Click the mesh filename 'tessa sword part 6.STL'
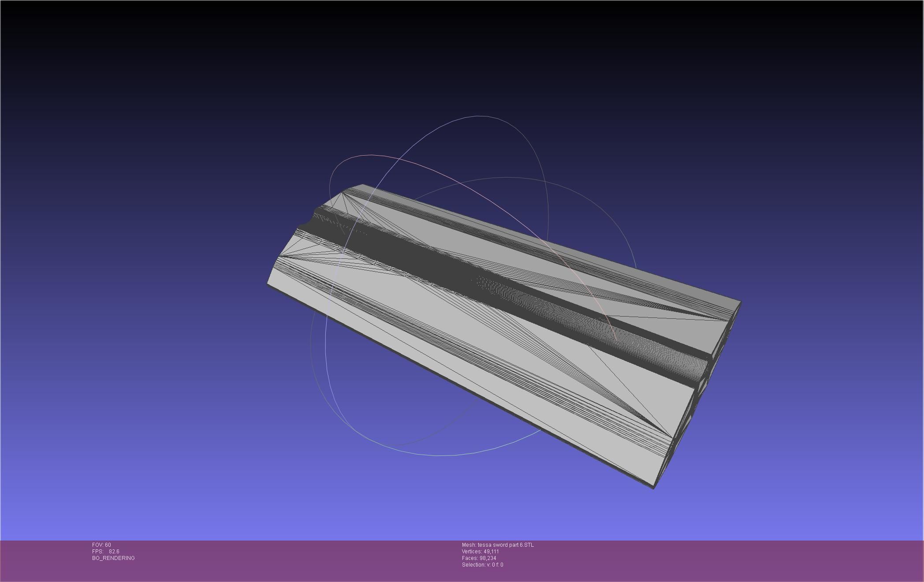The height and width of the screenshot is (582, 924). click(x=505, y=545)
